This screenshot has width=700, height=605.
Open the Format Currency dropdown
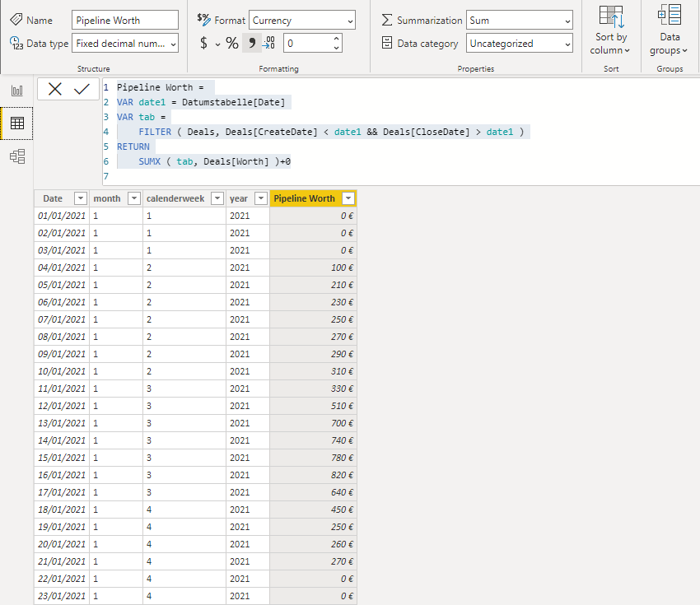302,20
